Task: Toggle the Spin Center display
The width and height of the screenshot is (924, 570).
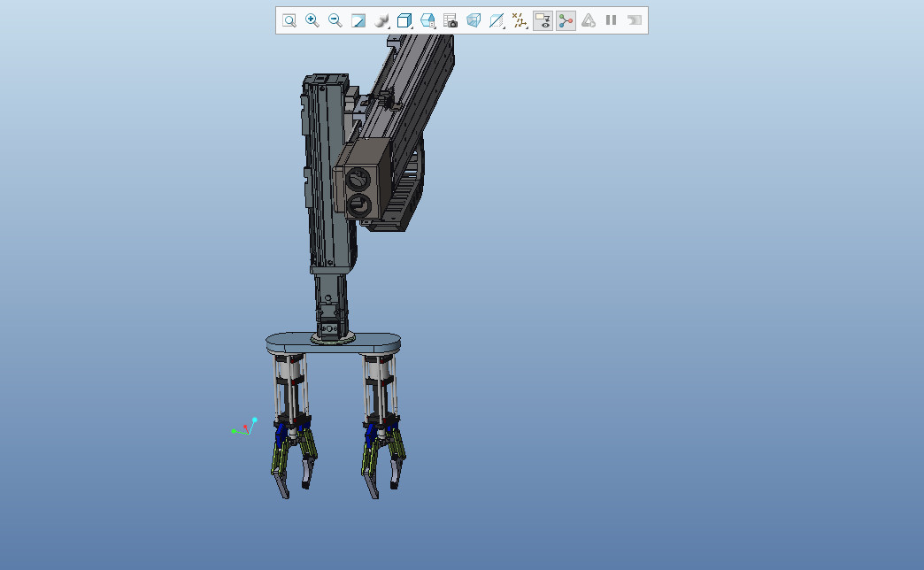Action: [566, 20]
